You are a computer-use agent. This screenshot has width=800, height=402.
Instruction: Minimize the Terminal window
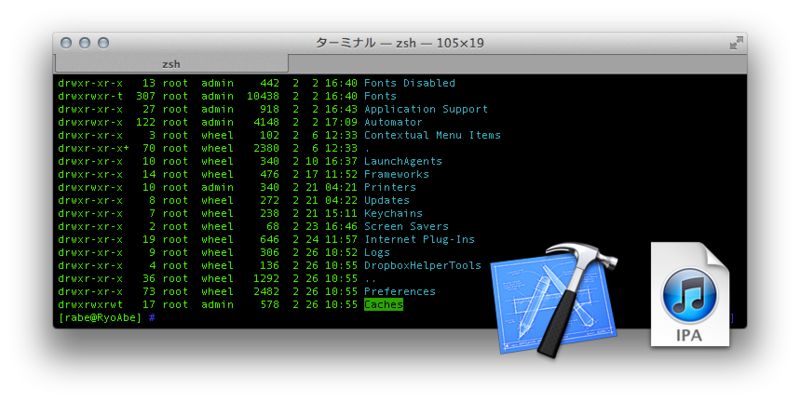click(x=85, y=43)
